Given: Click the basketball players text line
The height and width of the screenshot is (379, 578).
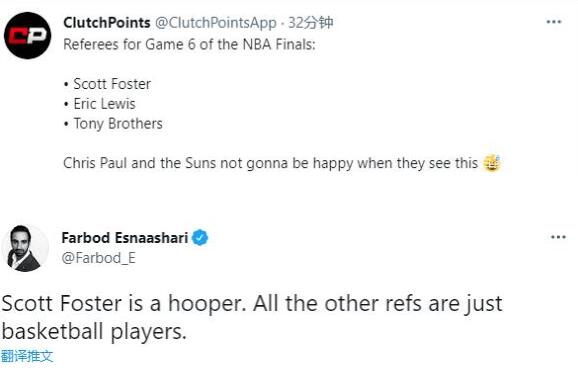Looking at the screenshot, I should coord(94,331).
